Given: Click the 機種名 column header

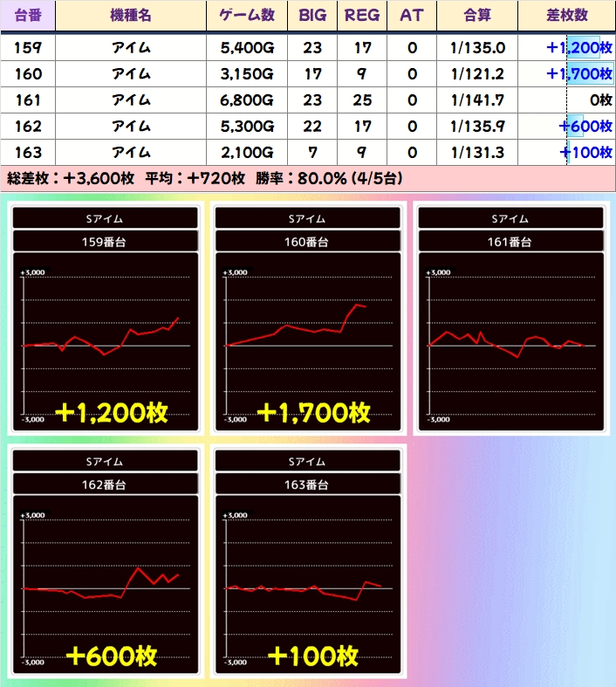Looking at the screenshot, I should click(131, 15).
